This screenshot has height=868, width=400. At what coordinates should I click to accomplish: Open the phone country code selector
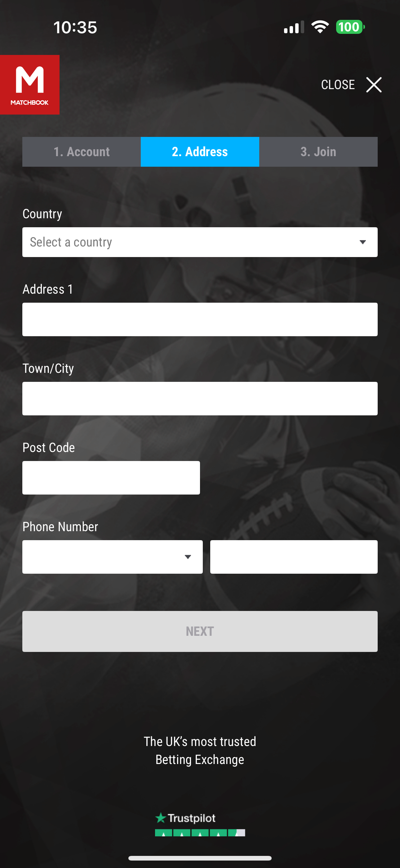coord(113,557)
